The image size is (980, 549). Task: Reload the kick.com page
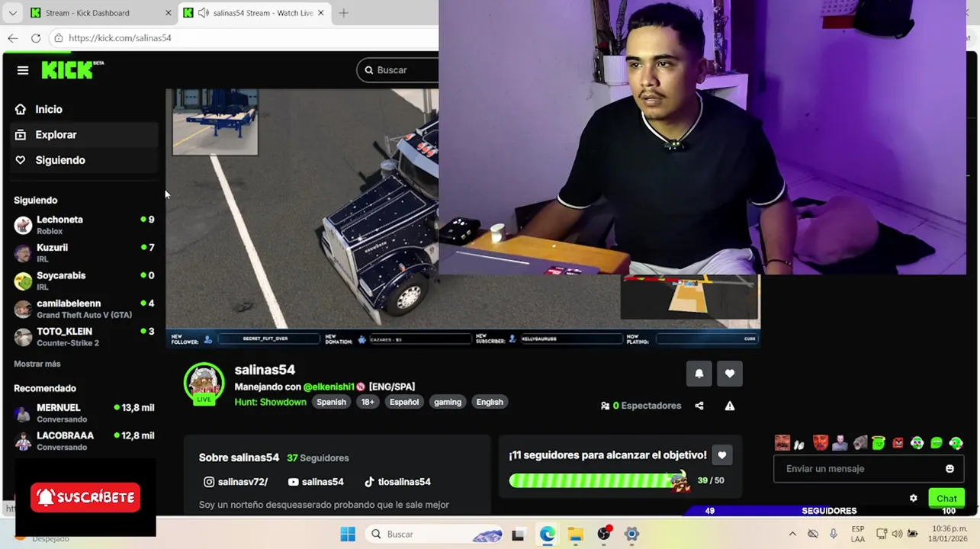(36, 38)
